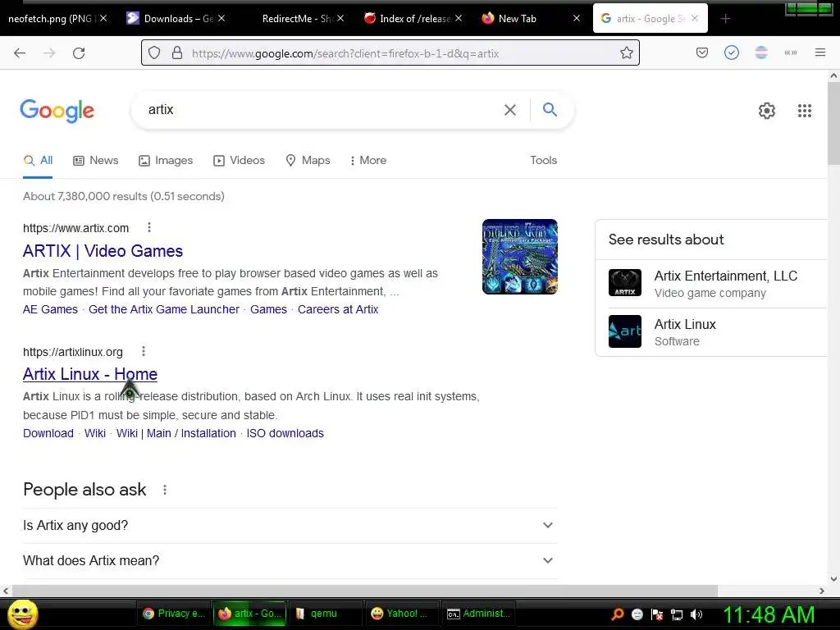Open taskbar search tray icon
This screenshot has height=630, width=840.
point(618,614)
